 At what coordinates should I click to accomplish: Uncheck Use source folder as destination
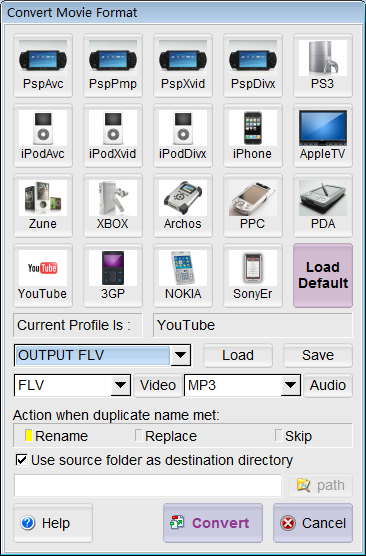(x=22, y=460)
